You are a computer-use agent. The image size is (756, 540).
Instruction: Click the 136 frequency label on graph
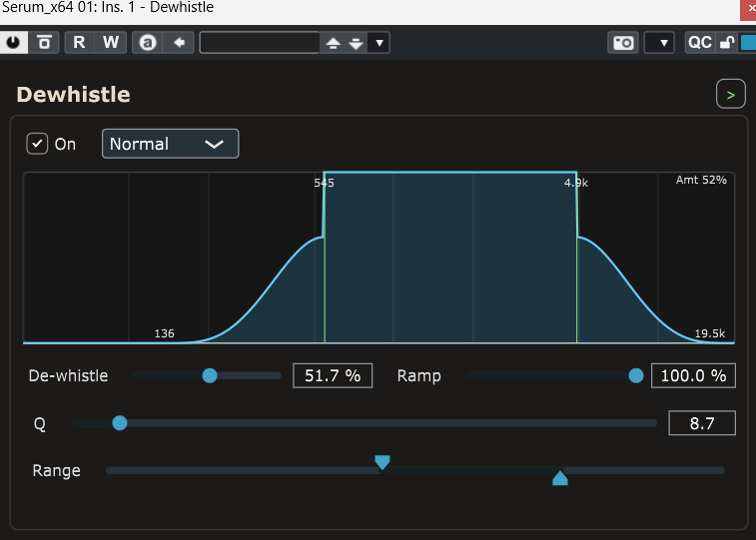[x=164, y=333]
